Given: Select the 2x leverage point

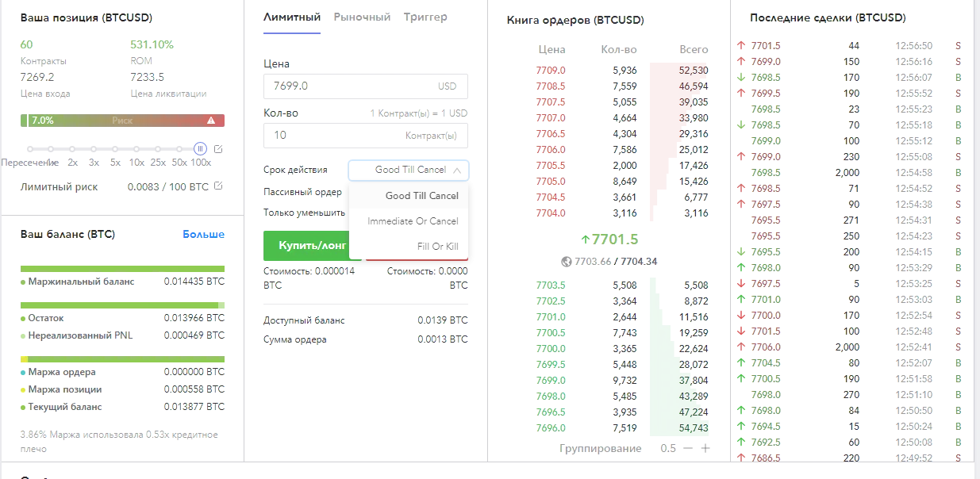Looking at the screenshot, I should point(72,148).
